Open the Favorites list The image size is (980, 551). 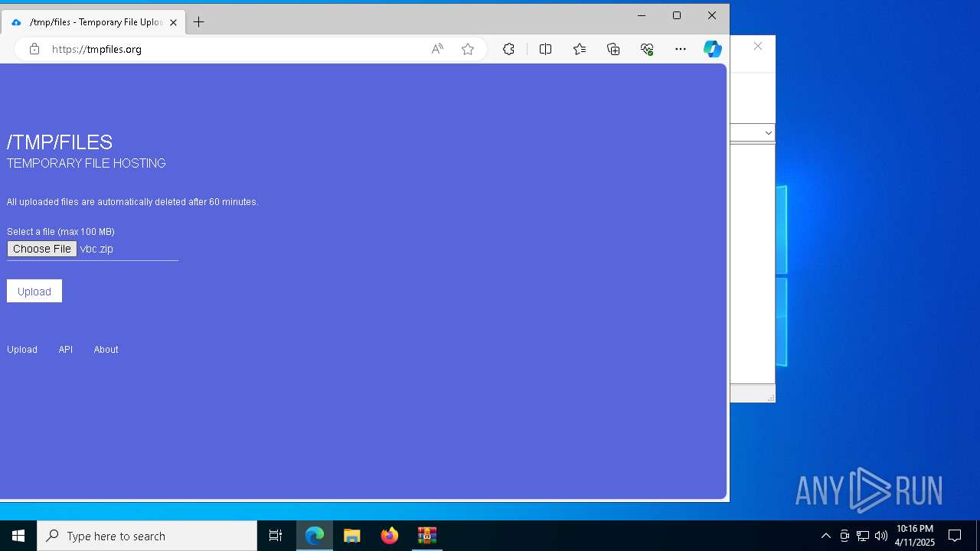(x=580, y=49)
